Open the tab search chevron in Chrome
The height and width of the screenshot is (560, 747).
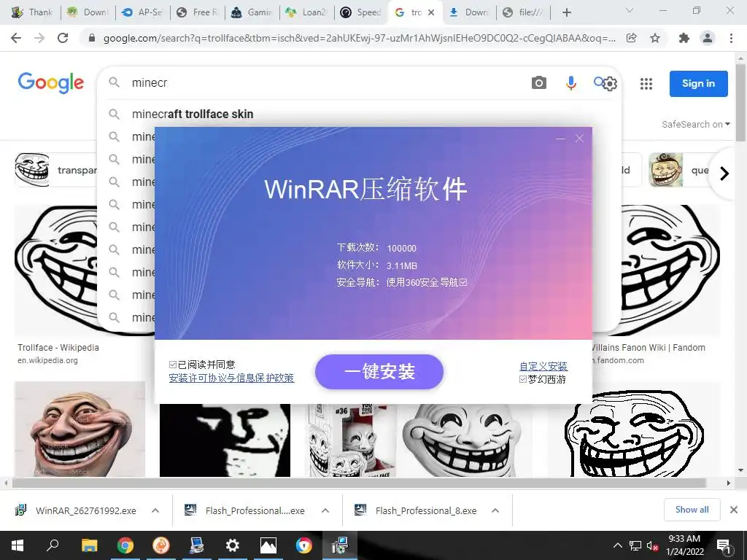[x=630, y=10]
